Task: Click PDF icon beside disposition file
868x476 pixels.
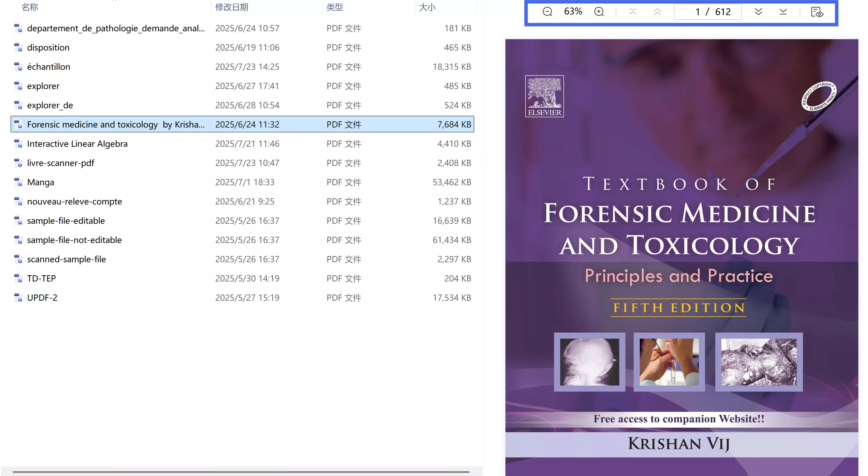Action: pyautogui.click(x=18, y=47)
